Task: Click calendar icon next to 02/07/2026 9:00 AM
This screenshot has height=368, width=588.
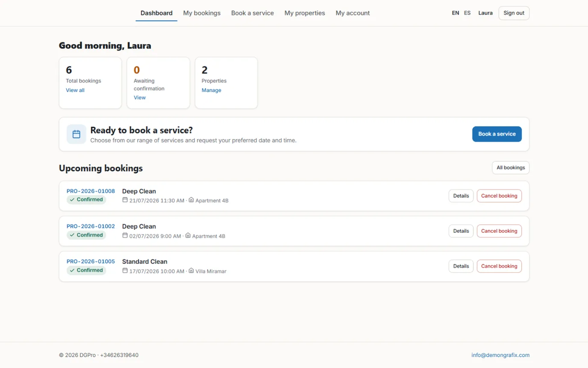Action: coord(125,235)
